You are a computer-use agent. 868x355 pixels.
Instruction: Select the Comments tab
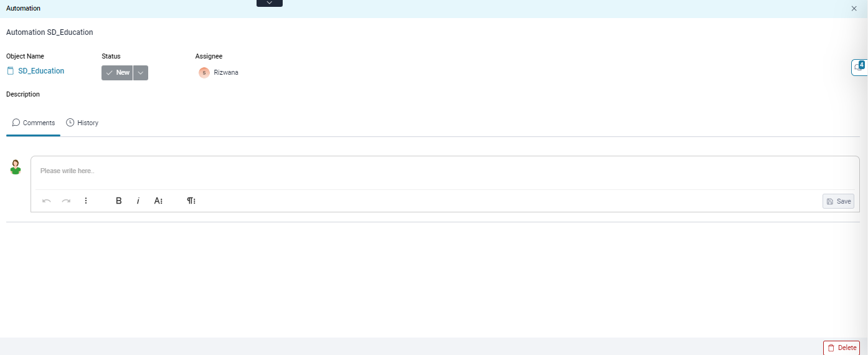coord(34,123)
